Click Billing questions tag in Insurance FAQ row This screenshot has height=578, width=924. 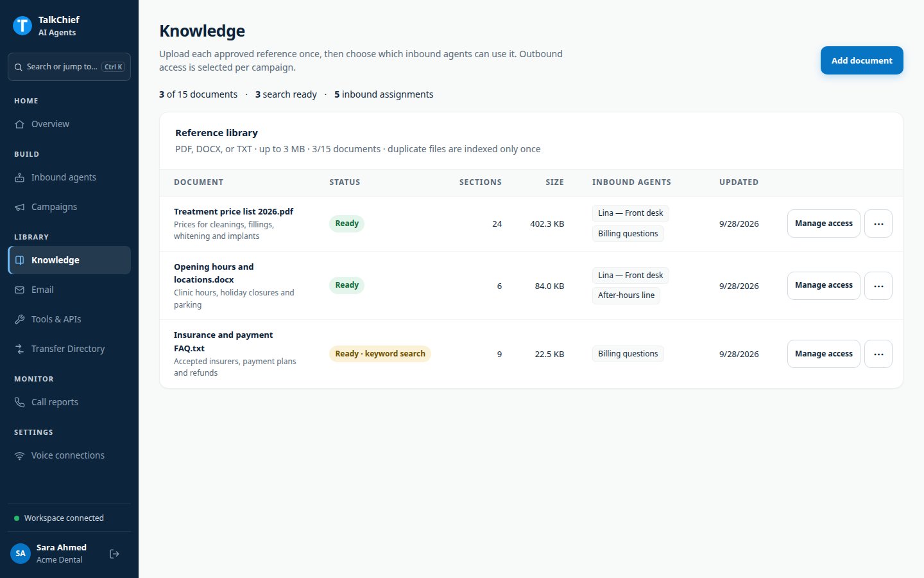pyautogui.click(x=628, y=354)
